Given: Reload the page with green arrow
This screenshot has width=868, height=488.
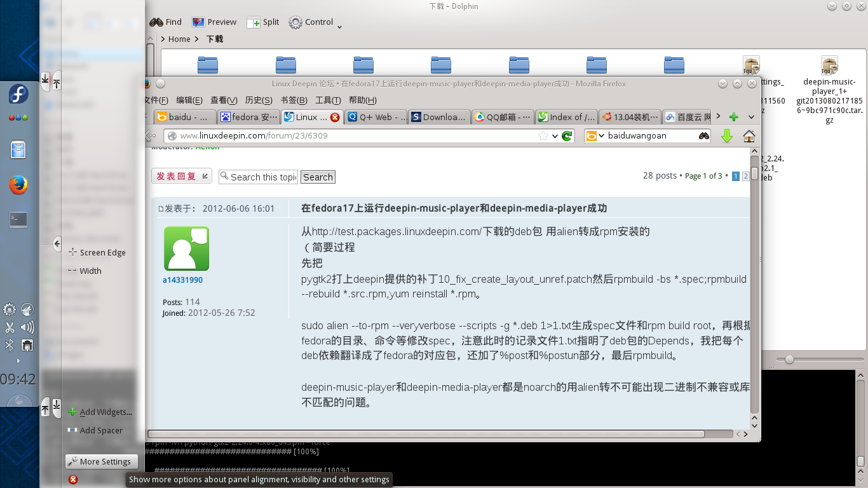Looking at the screenshot, I should (566, 135).
